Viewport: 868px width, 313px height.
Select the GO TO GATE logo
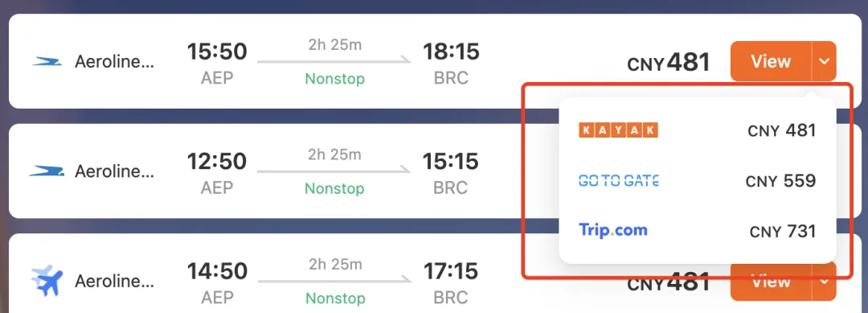tap(618, 180)
